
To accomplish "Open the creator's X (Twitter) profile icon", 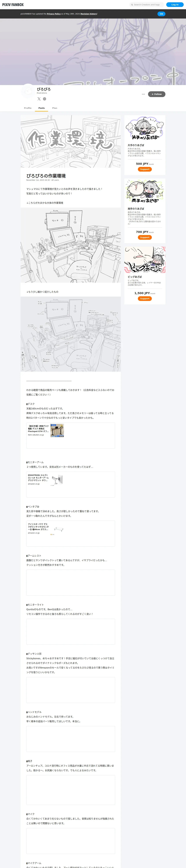I will pos(39,99).
